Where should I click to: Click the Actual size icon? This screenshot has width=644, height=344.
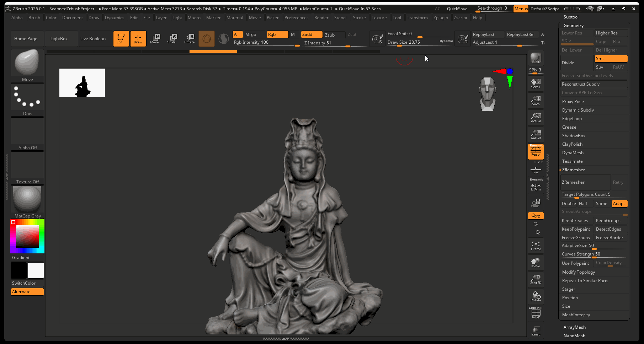536,118
